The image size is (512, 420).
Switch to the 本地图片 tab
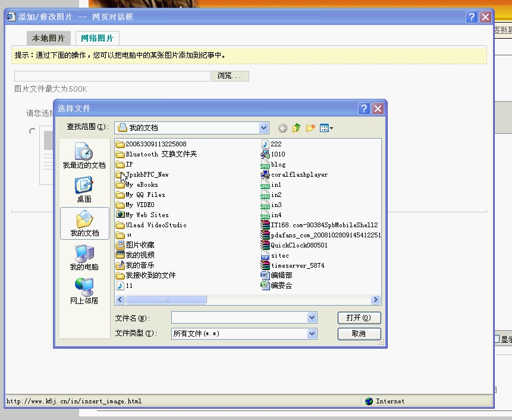tap(48, 38)
